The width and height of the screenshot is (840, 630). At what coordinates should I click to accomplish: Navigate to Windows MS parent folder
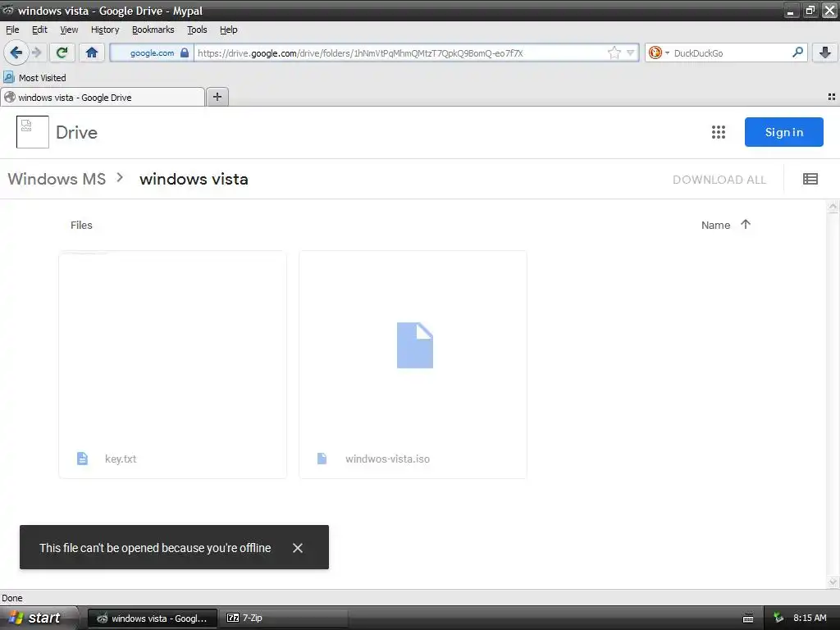[x=57, y=178]
